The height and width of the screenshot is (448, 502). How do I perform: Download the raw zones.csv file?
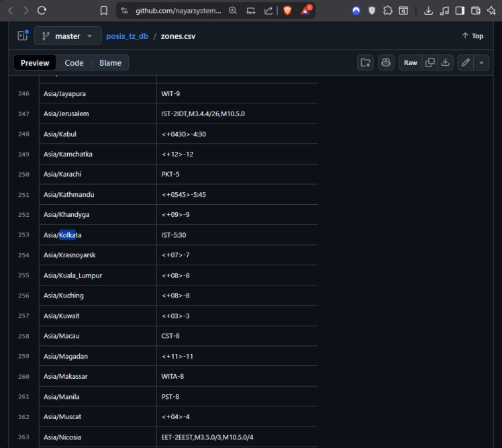pos(445,62)
